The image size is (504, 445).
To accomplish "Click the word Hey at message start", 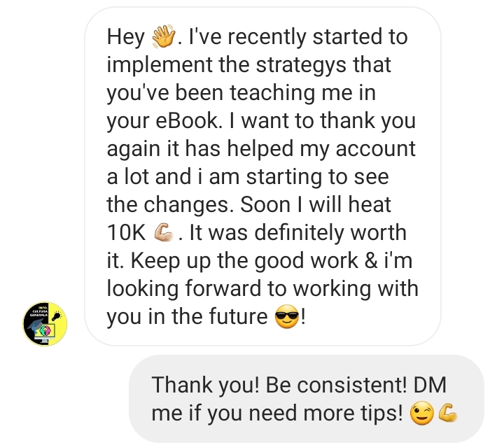I will coord(126,37).
